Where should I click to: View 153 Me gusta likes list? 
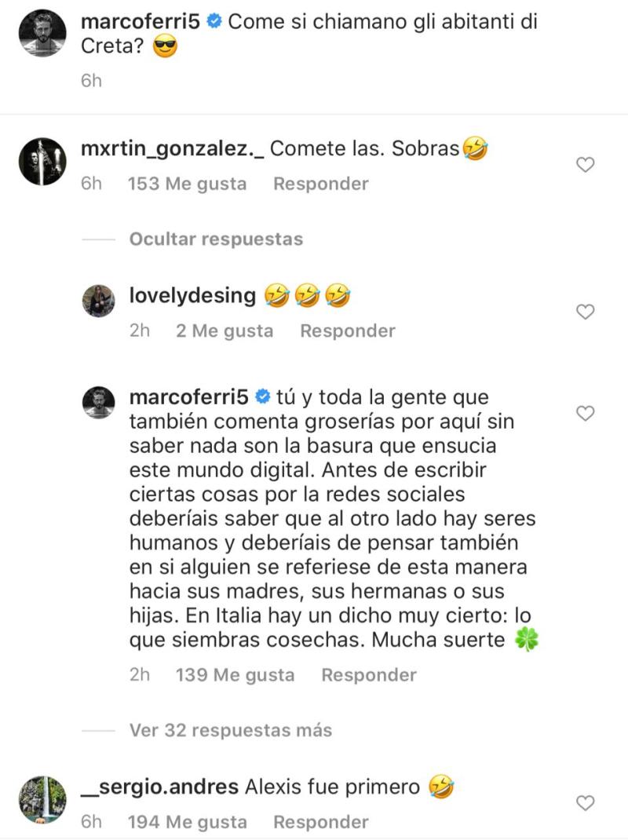tap(187, 184)
